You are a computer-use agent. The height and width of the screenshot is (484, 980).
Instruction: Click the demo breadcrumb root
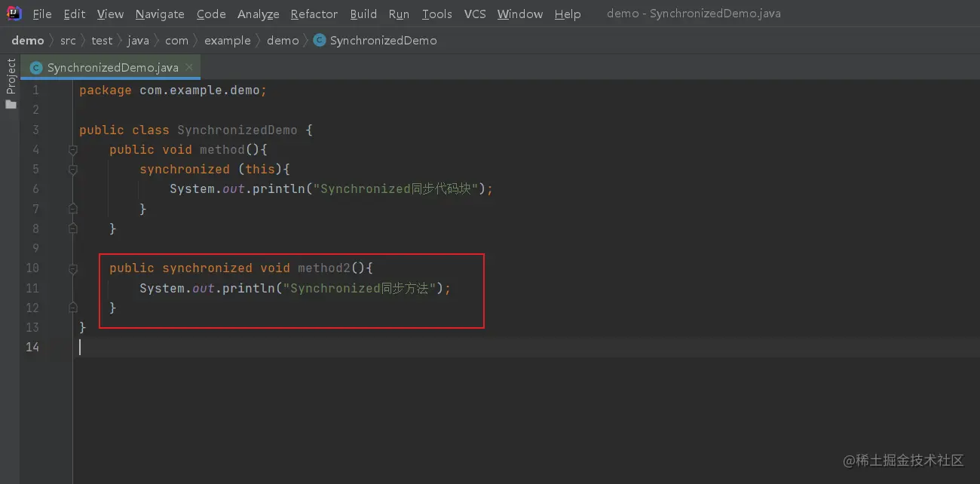[28, 41]
